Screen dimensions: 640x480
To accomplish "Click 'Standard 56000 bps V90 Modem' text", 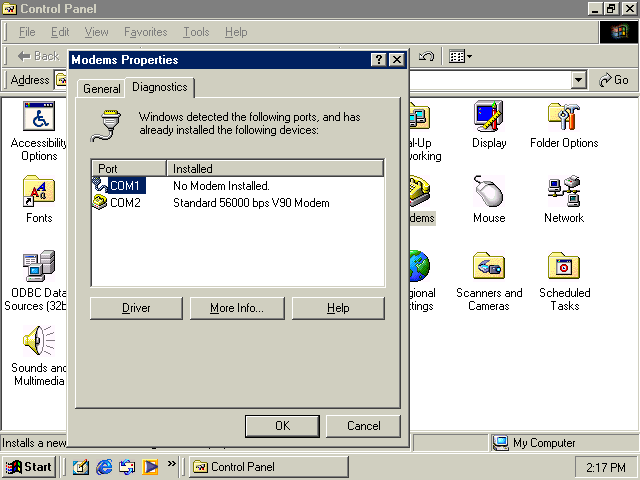I will click(251, 203).
